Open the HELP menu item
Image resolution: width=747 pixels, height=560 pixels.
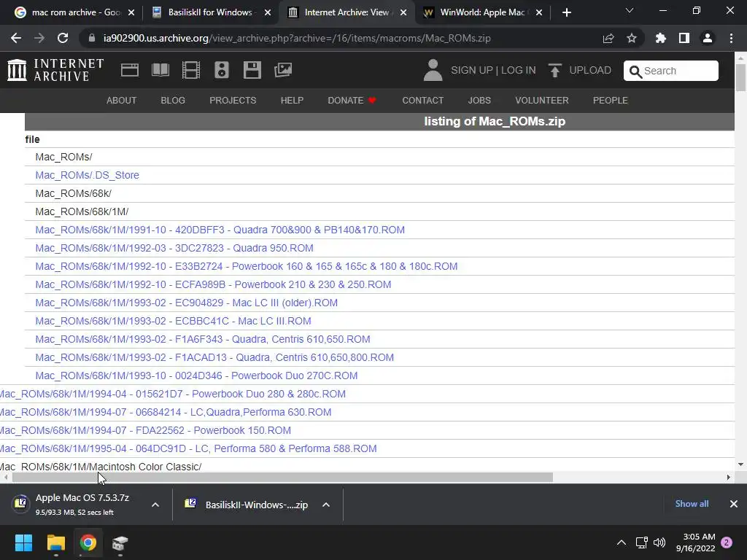point(292,101)
